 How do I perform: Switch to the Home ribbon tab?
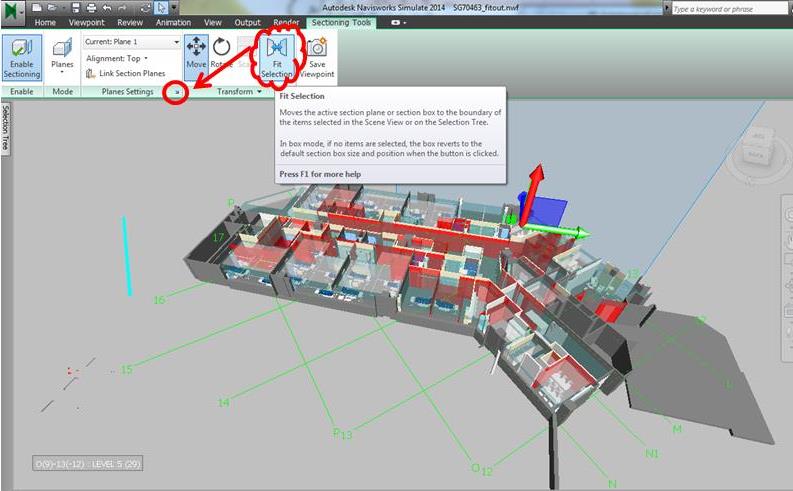pos(45,23)
